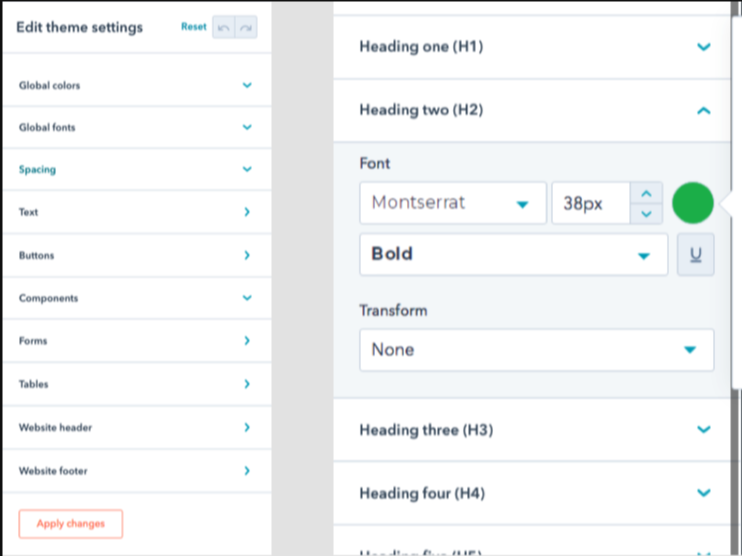This screenshot has height=557, width=742.
Task: Expand Global colors section
Action: pyautogui.click(x=137, y=85)
